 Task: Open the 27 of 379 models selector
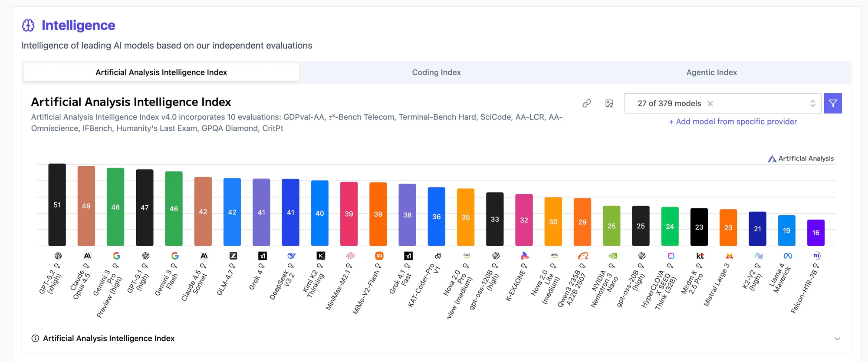point(723,103)
